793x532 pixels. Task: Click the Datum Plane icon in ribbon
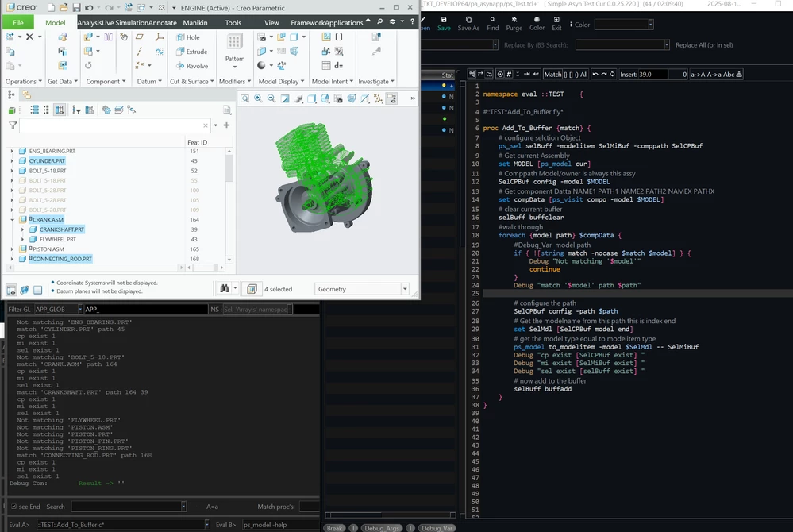(140, 37)
